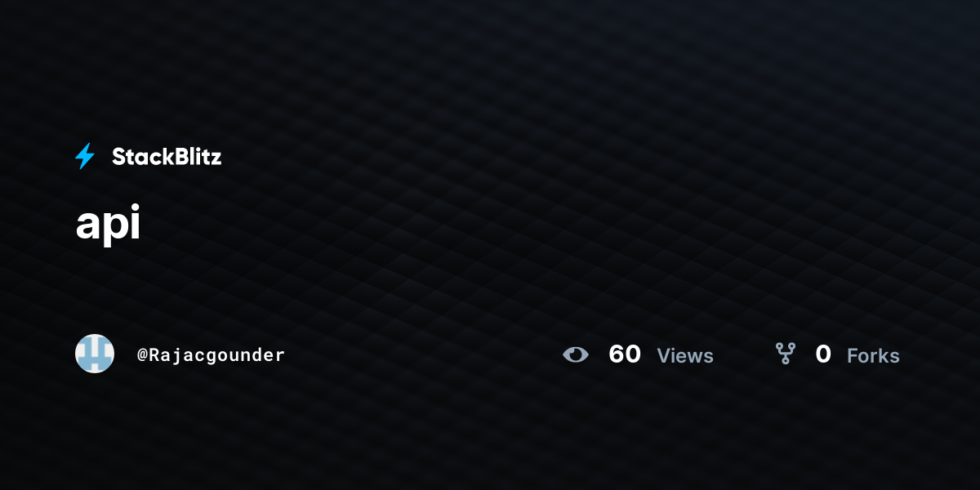Click the StackBlitz brand name text
The width and height of the screenshot is (980, 490).
167,157
